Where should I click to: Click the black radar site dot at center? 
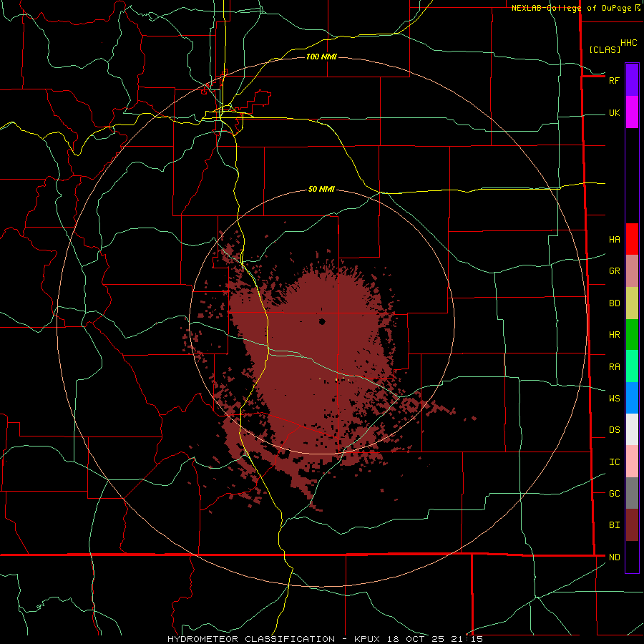coord(322,321)
